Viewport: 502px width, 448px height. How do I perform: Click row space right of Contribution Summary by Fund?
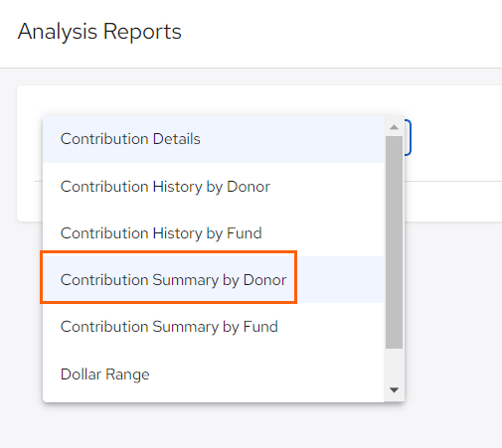coord(331,327)
